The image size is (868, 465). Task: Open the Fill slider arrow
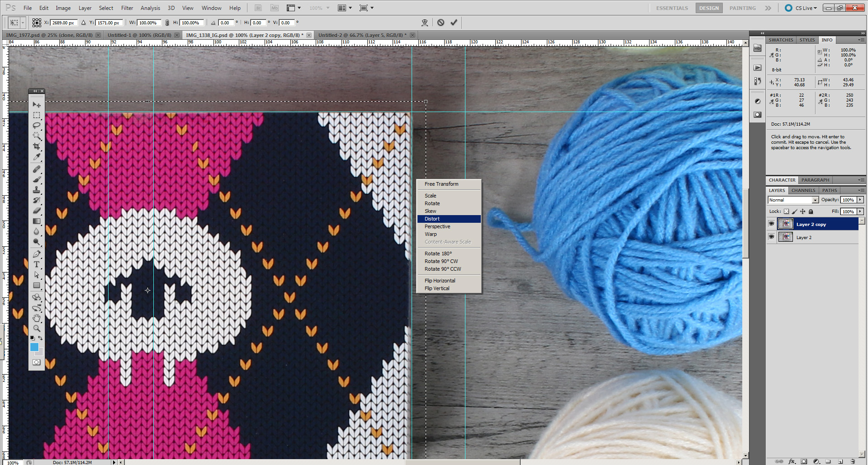coord(860,211)
